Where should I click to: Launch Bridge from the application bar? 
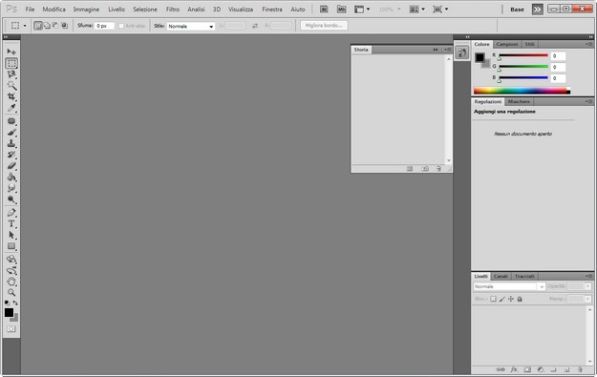(x=324, y=9)
